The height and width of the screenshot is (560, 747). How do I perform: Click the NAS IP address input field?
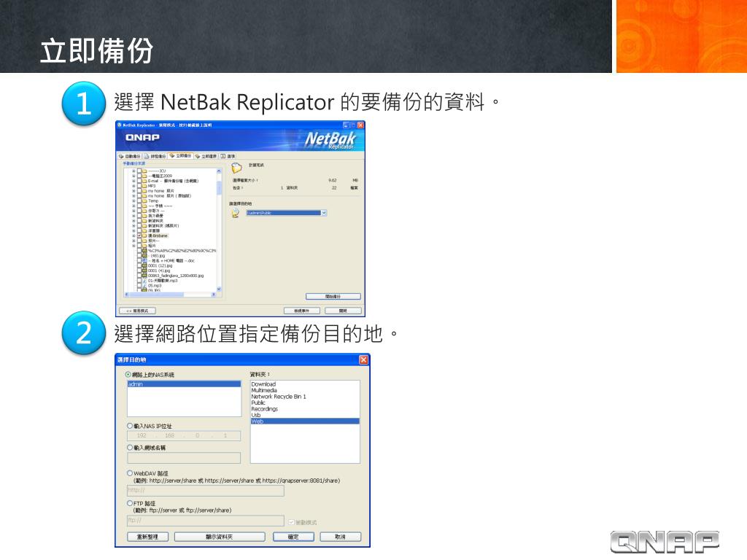[184, 436]
